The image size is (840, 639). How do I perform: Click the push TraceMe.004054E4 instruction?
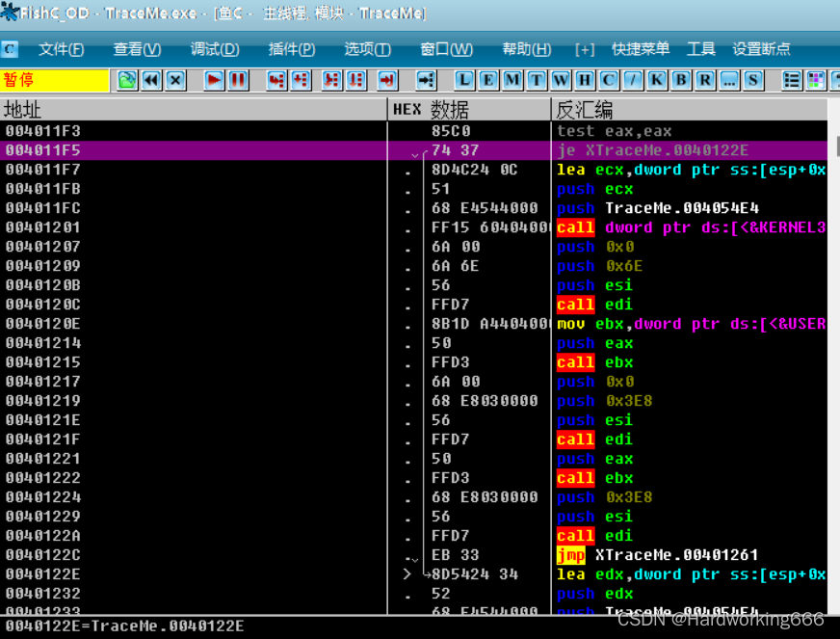point(658,208)
